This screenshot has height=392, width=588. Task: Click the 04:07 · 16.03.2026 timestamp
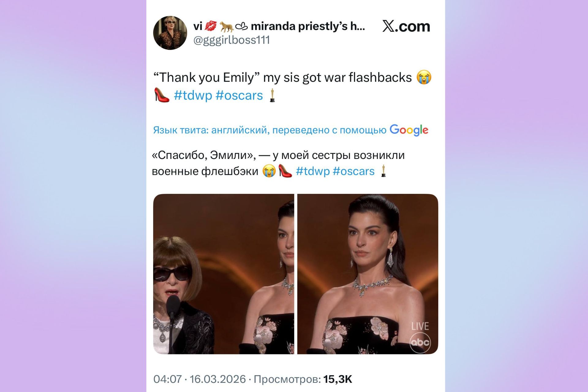tap(199, 379)
